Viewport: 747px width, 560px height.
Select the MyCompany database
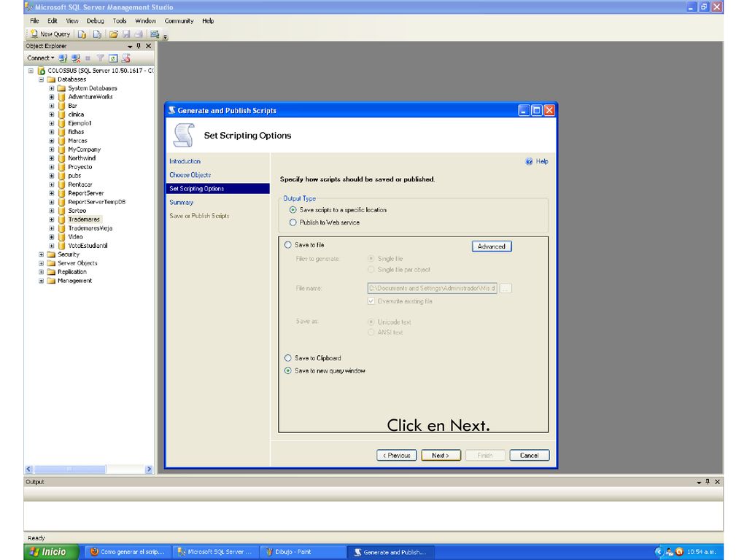click(x=85, y=149)
